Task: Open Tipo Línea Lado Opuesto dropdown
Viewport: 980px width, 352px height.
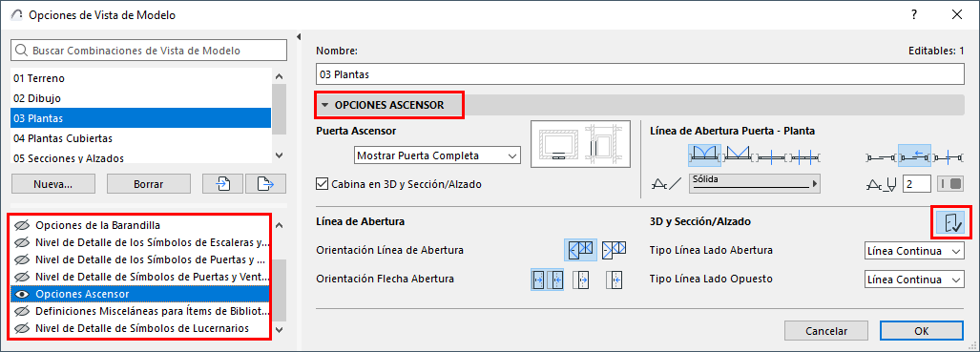Action: pos(914,280)
